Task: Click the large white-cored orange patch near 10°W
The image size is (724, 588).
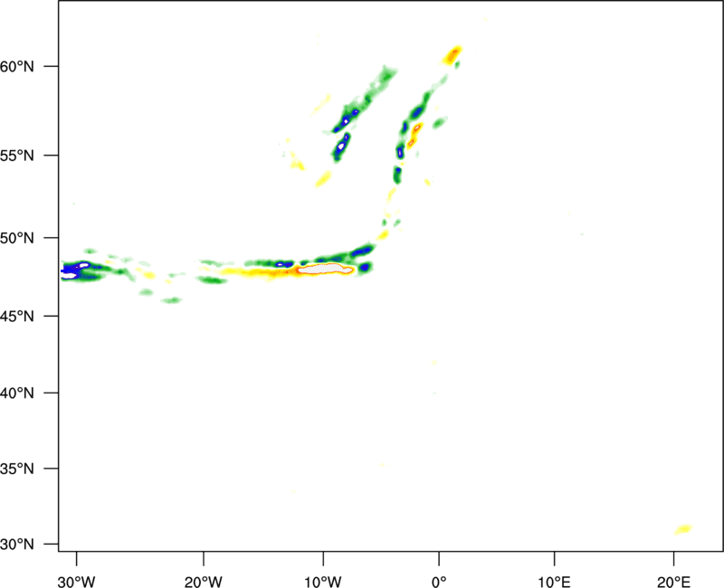Action: coord(326,269)
